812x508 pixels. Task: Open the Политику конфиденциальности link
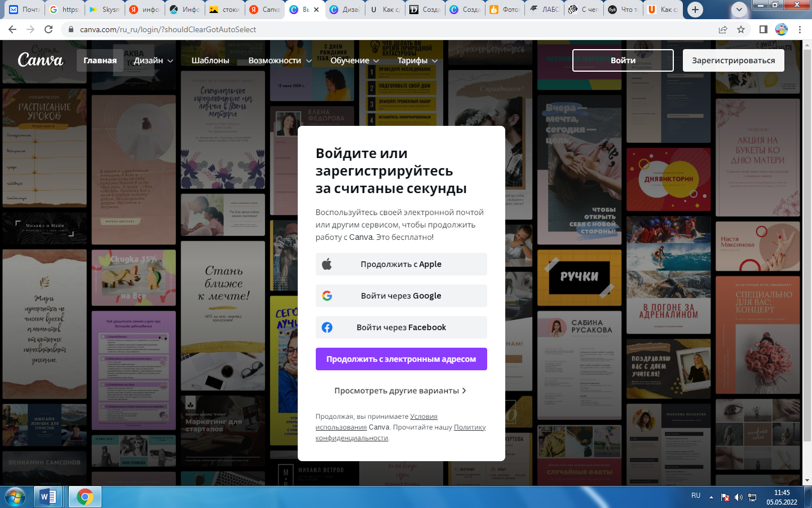400,432
